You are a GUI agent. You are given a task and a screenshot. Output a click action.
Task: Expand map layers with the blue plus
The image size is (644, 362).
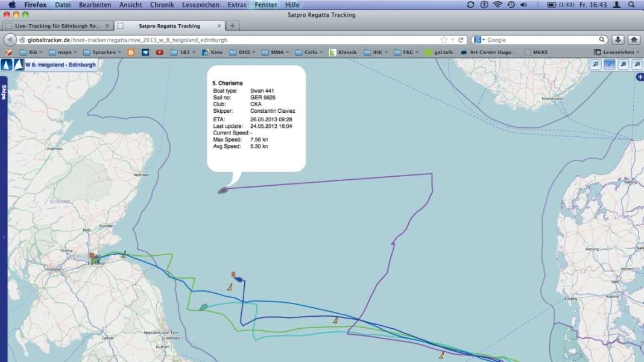coord(640,77)
